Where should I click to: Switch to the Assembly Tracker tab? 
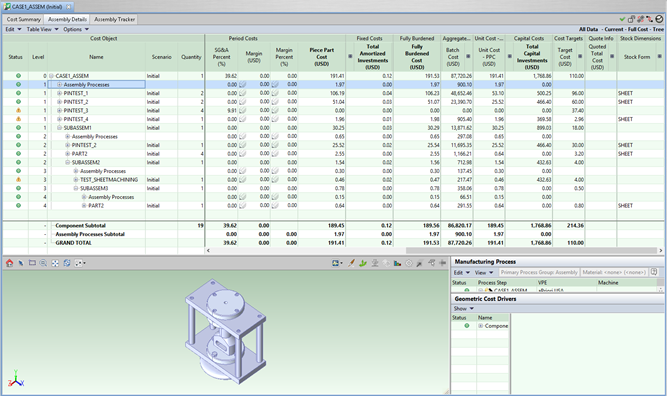[x=114, y=20]
